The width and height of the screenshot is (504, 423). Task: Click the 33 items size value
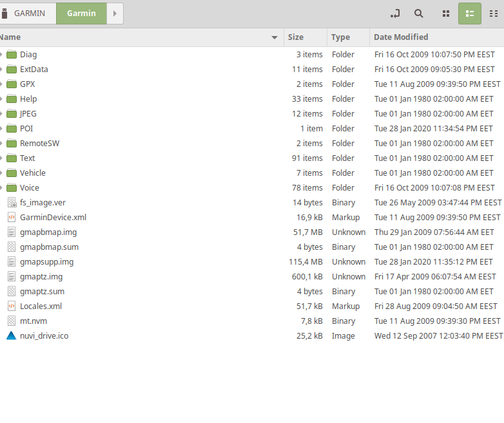point(307,99)
